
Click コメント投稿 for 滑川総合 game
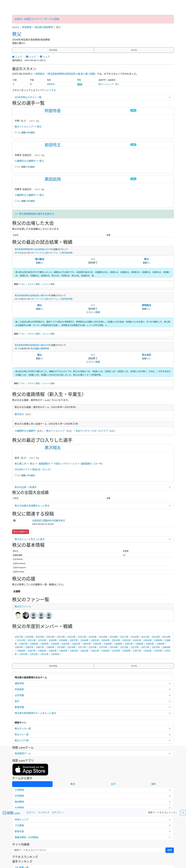coord(48,284)
